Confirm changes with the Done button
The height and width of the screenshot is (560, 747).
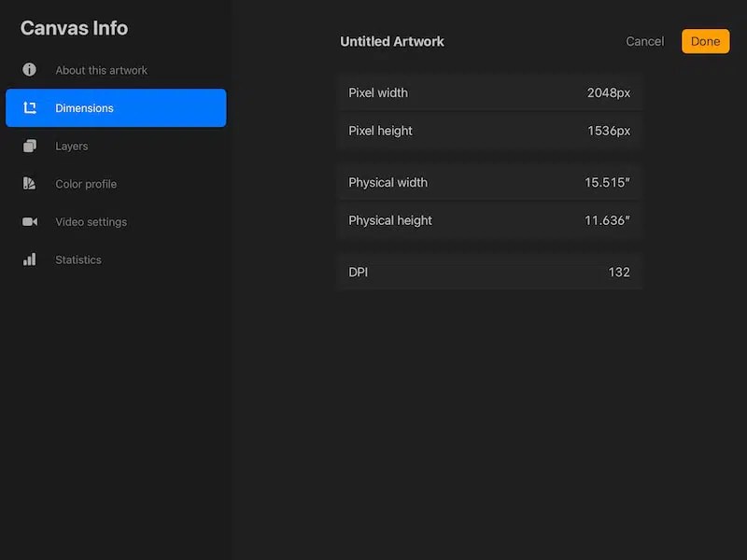click(x=705, y=41)
